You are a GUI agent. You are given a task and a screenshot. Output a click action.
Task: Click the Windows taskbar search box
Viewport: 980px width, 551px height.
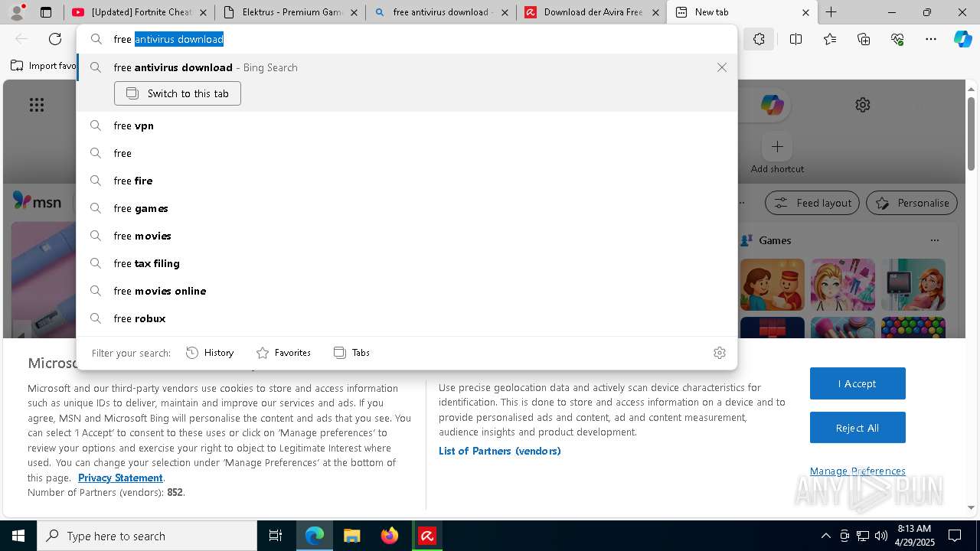pyautogui.click(x=147, y=536)
